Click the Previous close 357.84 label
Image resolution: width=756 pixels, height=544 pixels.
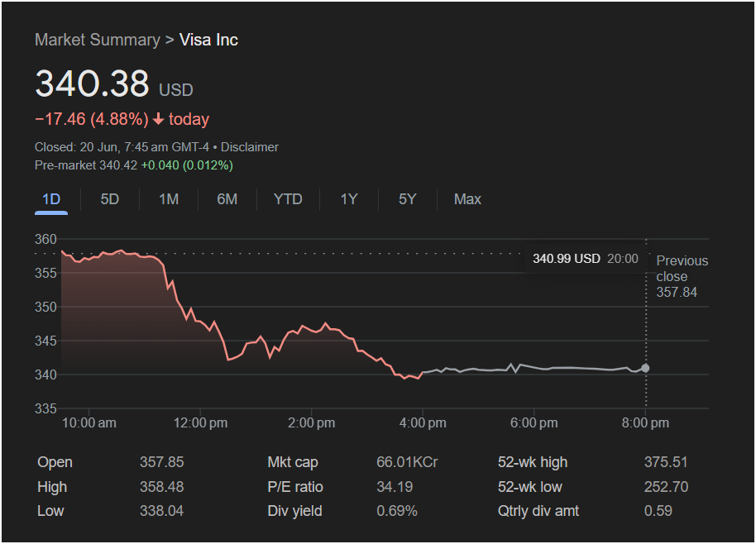coord(682,277)
